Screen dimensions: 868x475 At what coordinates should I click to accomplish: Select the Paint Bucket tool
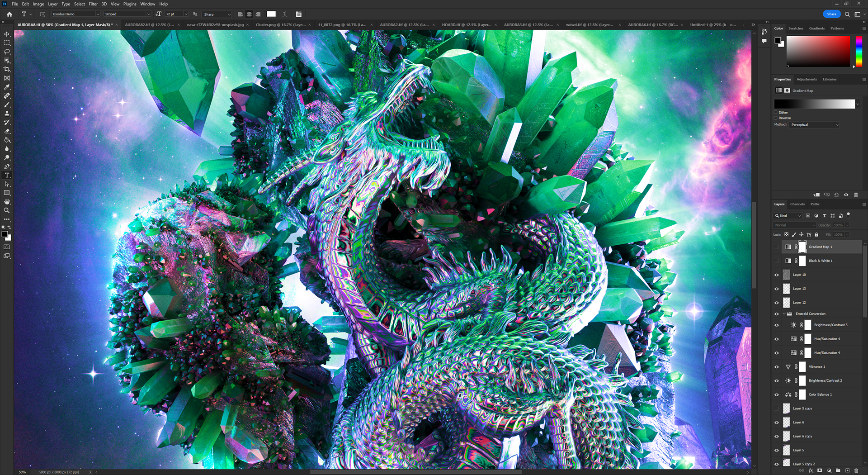(7, 140)
